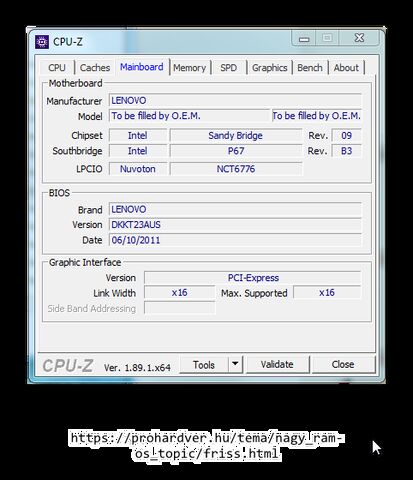Select the Southbridge 'P67' value
This screenshot has height=480, width=413.
(x=236, y=151)
